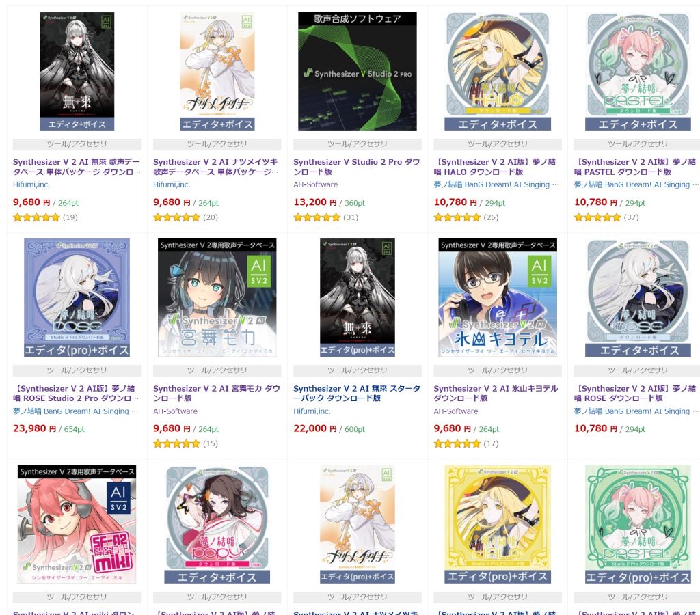Click the 無来 スターターパック ダウンロード版 title link
Screen dimensions: 700x615
[357, 393]
